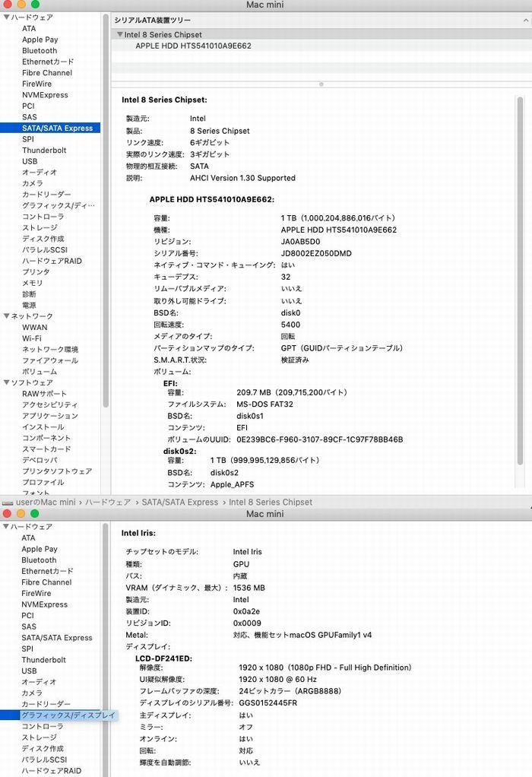Image resolution: width=532 pixels, height=777 pixels.
Task: Select アクセシビリティ in sidebar
Action: (50, 405)
